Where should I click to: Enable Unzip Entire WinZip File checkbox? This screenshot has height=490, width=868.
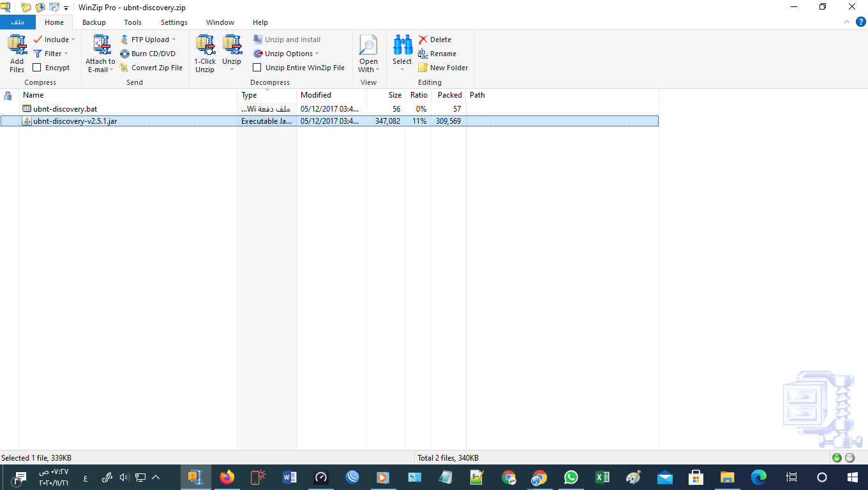(257, 68)
